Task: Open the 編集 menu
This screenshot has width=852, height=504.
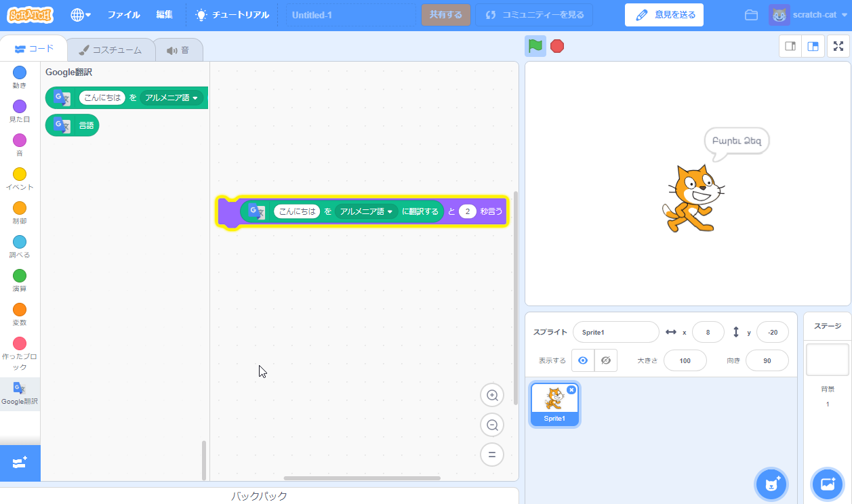Action: 164,14
